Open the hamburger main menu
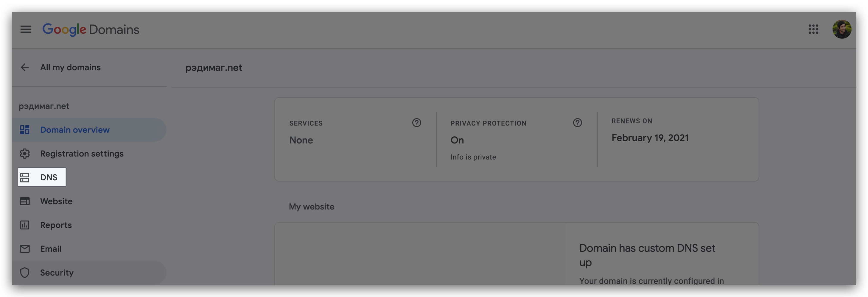This screenshot has height=297, width=868. click(x=26, y=29)
